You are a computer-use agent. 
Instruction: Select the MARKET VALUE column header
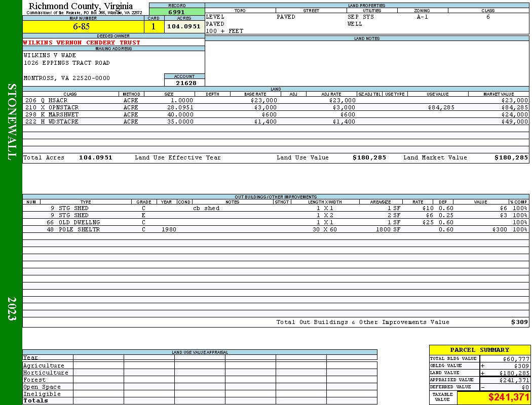click(499, 94)
